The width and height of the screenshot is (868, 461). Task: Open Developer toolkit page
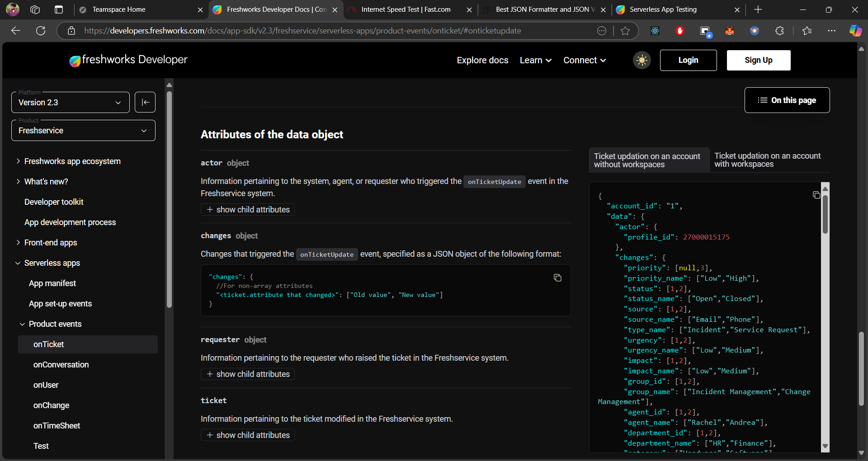(54, 202)
